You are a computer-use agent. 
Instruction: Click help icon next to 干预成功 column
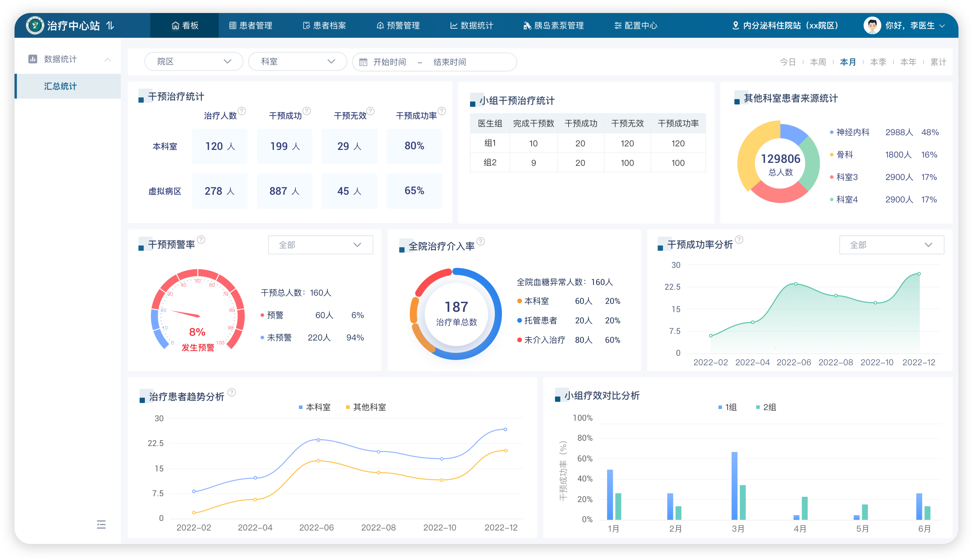[x=306, y=111]
